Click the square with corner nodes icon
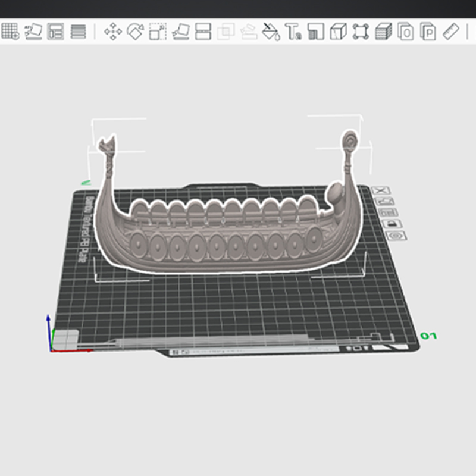 pyautogui.click(x=361, y=32)
